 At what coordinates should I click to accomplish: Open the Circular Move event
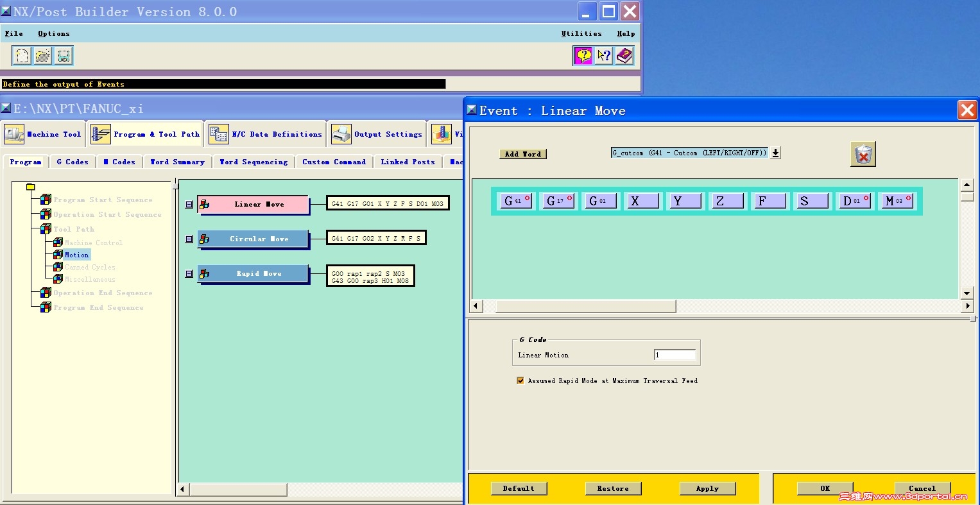(253, 239)
